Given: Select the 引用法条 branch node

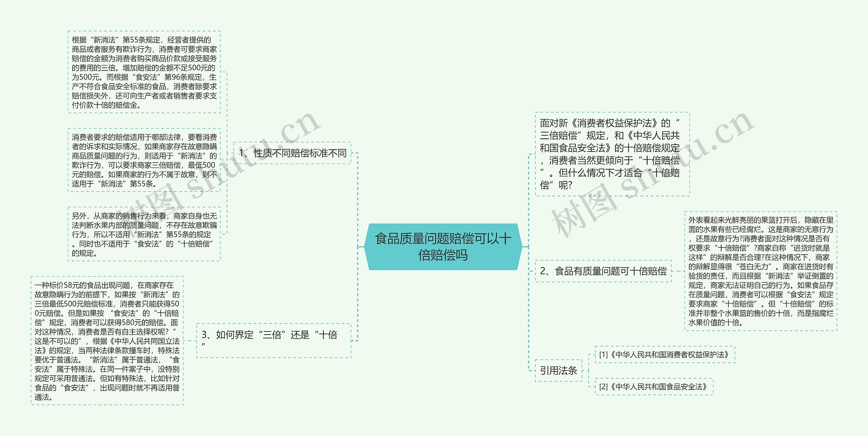Looking at the screenshot, I should (558, 370).
